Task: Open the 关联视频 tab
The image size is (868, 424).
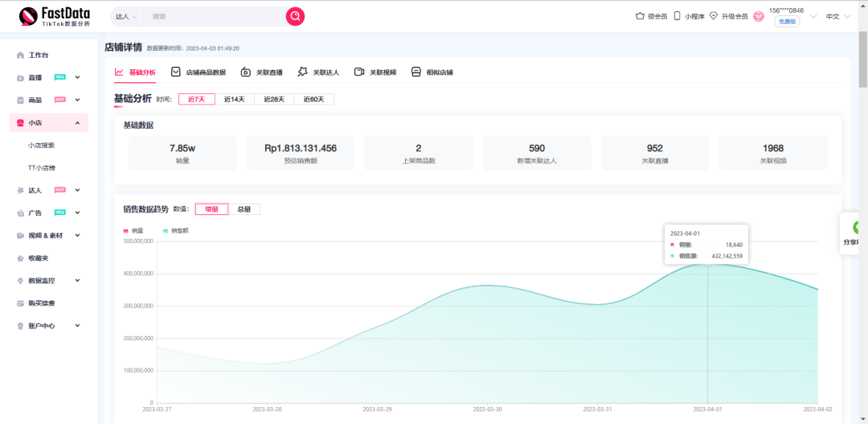Action: (x=375, y=72)
